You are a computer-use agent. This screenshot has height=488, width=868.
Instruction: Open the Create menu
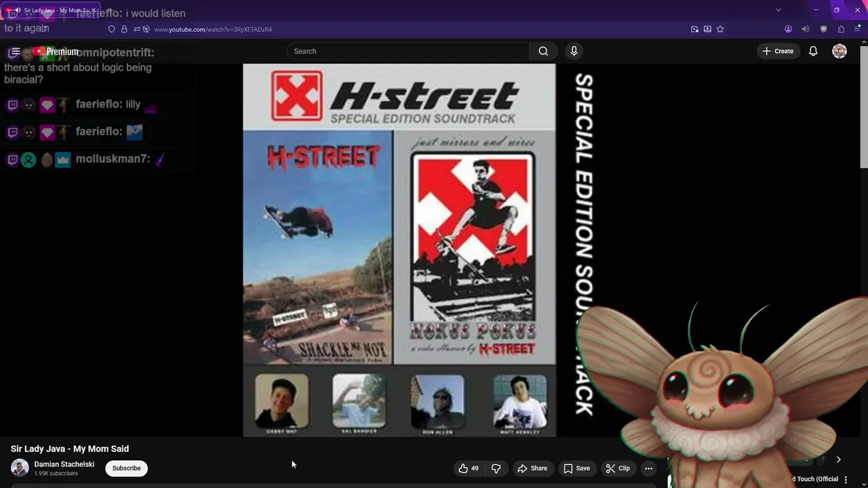(x=778, y=52)
